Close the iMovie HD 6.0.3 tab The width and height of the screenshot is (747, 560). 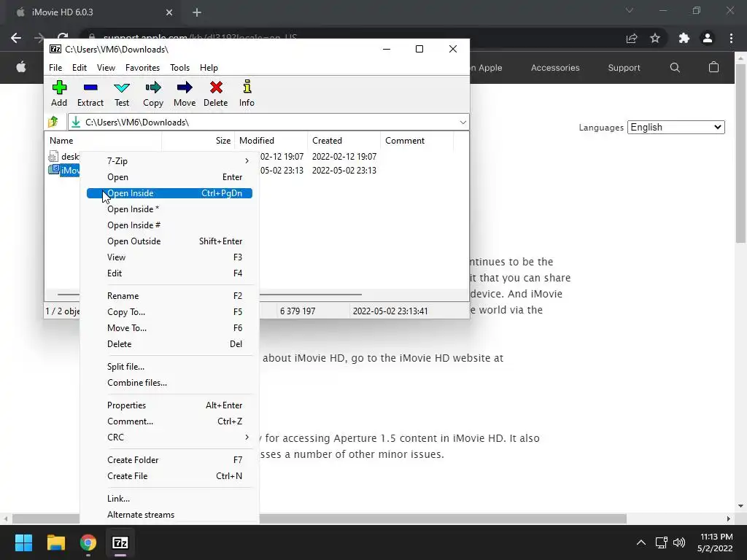(169, 12)
